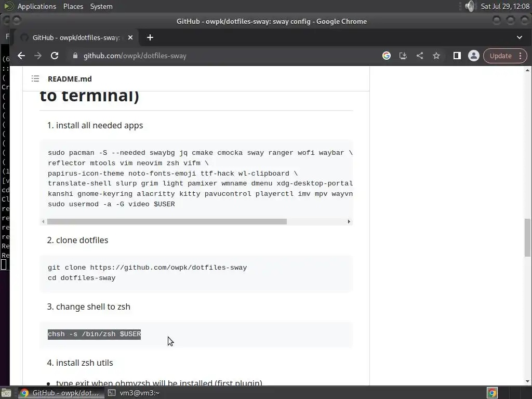Image resolution: width=532 pixels, height=399 pixels.
Task: Click the code block horizontal scrollbar thumb
Action: (167, 221)
